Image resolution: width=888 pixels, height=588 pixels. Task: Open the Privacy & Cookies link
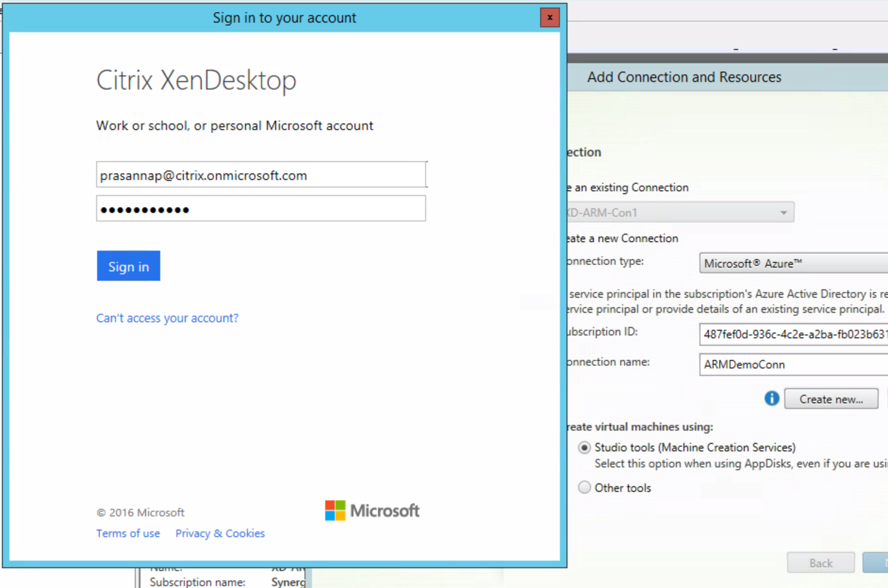[x=220, y=533]
